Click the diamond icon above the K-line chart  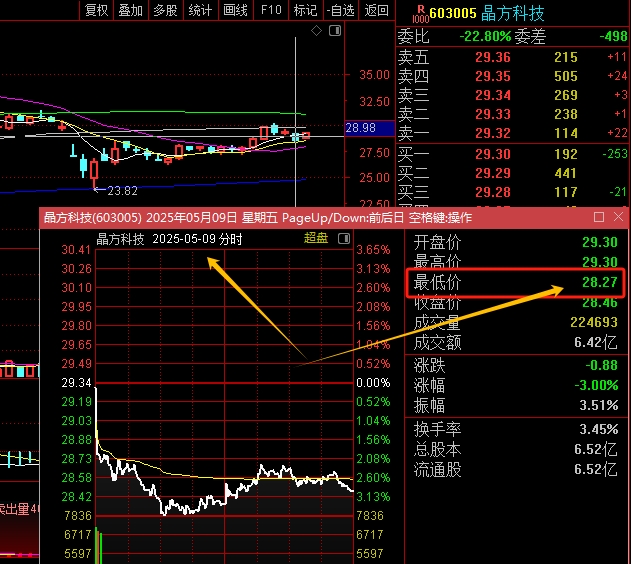[316, 30]
